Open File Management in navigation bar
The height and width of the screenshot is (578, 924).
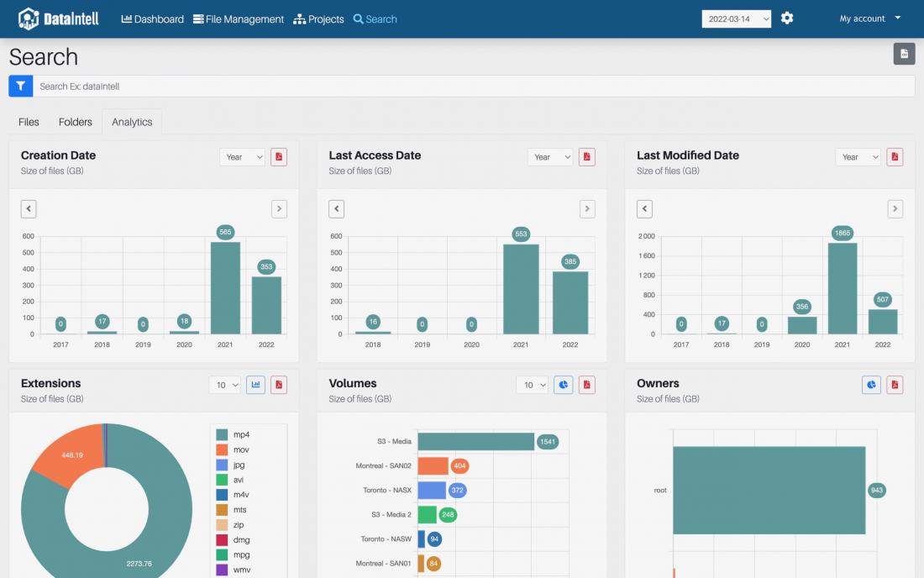coord(239,18)
